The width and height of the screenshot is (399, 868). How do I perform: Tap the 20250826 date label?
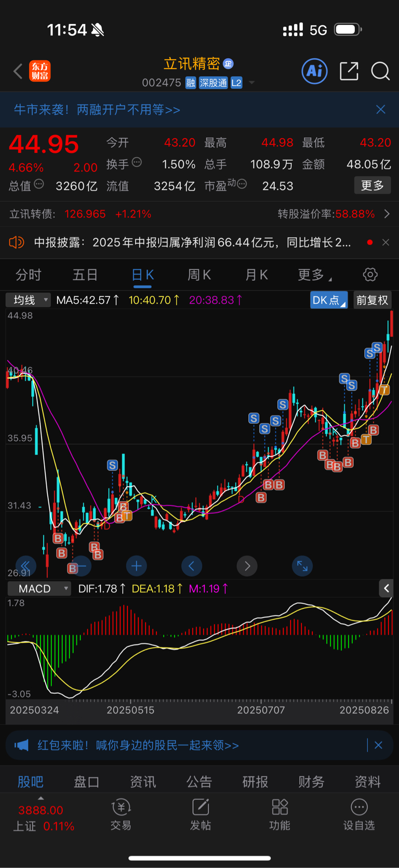point(364,710)
